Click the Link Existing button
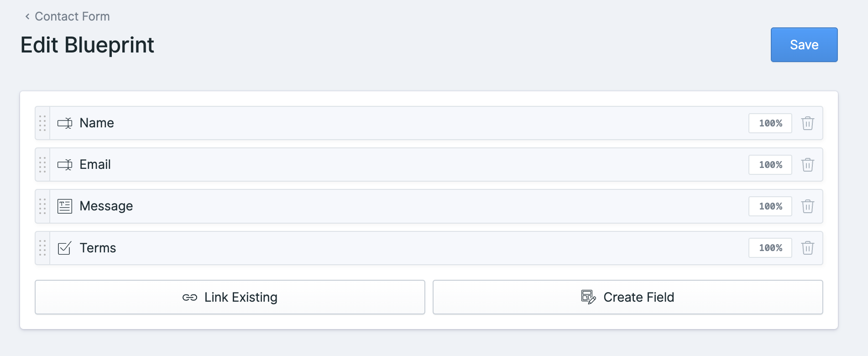The height and width of the screenshot is (356, 868). point(230,297)
